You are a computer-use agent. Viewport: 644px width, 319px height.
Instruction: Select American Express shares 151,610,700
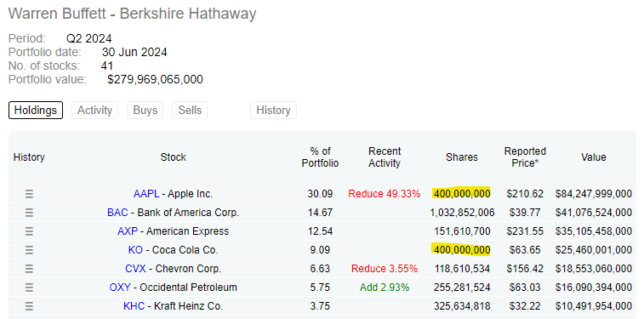[462, 231]
